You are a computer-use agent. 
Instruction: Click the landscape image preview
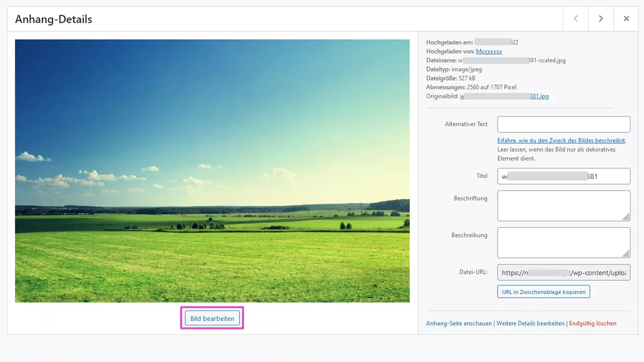[212, 170]
